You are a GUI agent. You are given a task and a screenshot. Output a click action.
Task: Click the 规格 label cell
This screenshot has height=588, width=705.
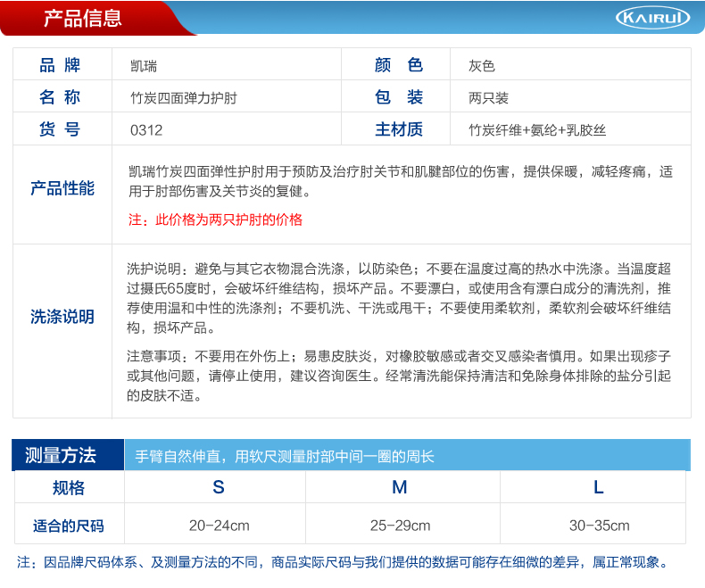[69, 488]
